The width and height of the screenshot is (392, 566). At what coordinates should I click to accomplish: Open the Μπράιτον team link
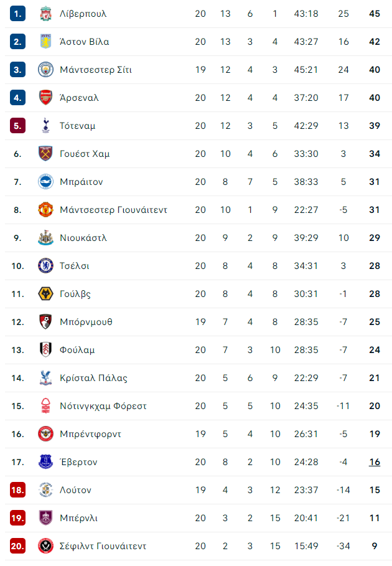click(82, 182)
